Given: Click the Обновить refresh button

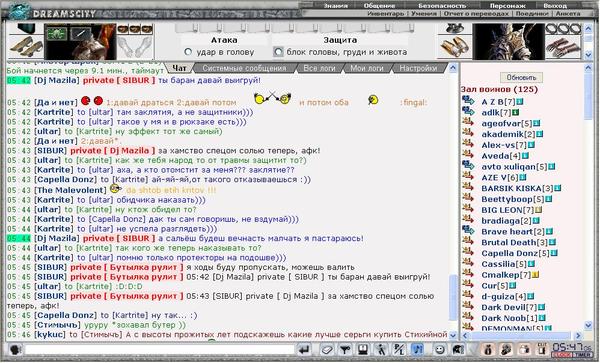Looking at the screenshot, I should click(x=521, y=77).
